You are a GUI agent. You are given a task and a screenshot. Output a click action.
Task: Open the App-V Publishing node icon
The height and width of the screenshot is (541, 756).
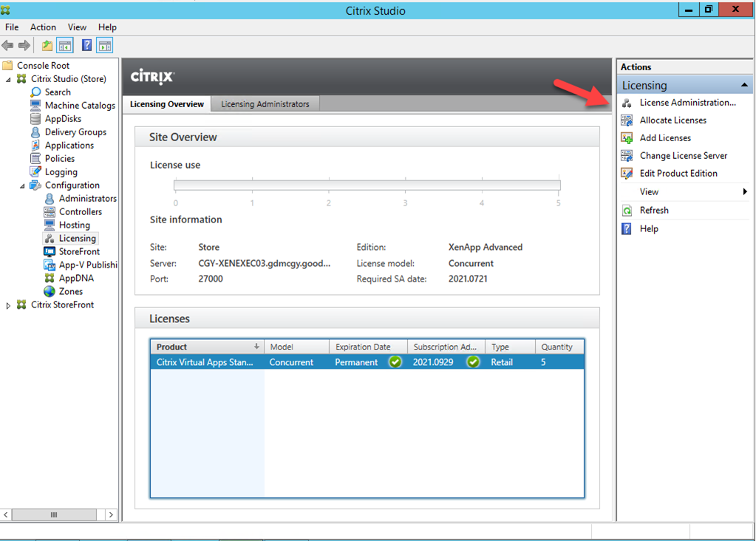50,265
